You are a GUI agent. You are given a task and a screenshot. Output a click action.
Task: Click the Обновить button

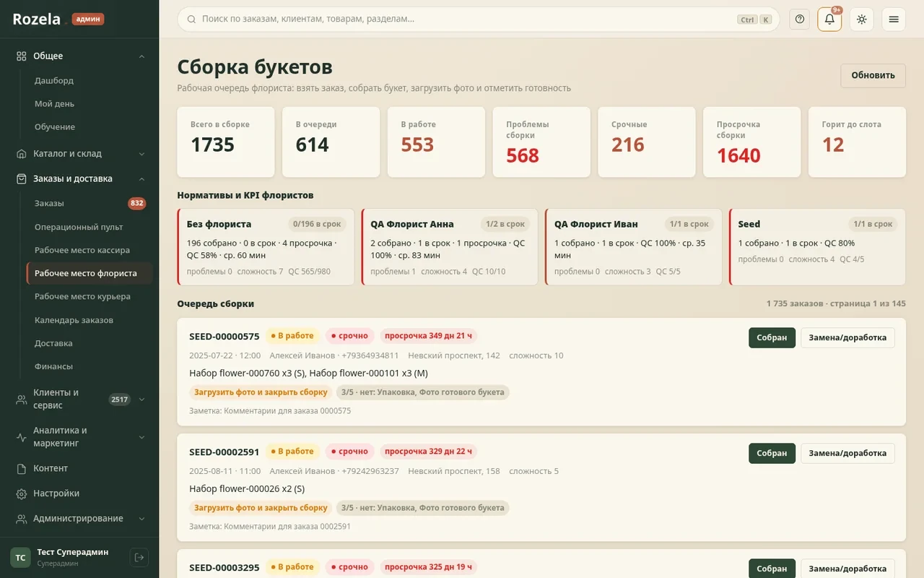pos(873,75)
